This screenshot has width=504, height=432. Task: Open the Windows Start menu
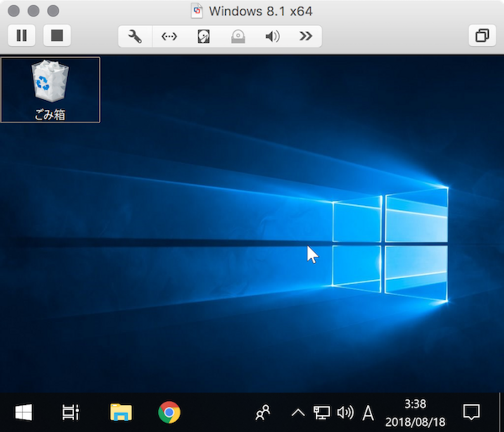[24, 412]
